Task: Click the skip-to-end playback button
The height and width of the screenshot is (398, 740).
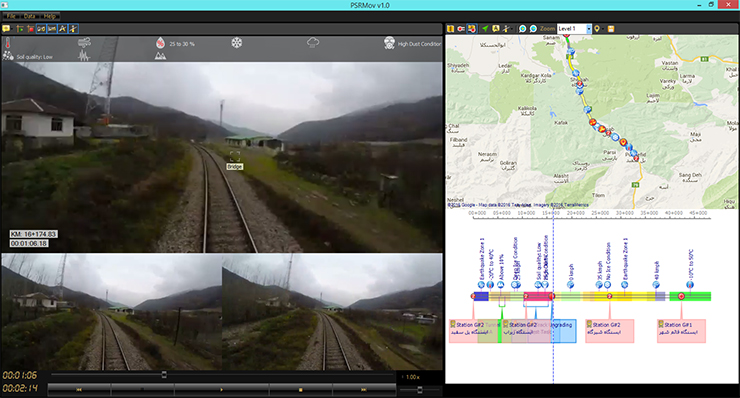Action: [364, 390]
